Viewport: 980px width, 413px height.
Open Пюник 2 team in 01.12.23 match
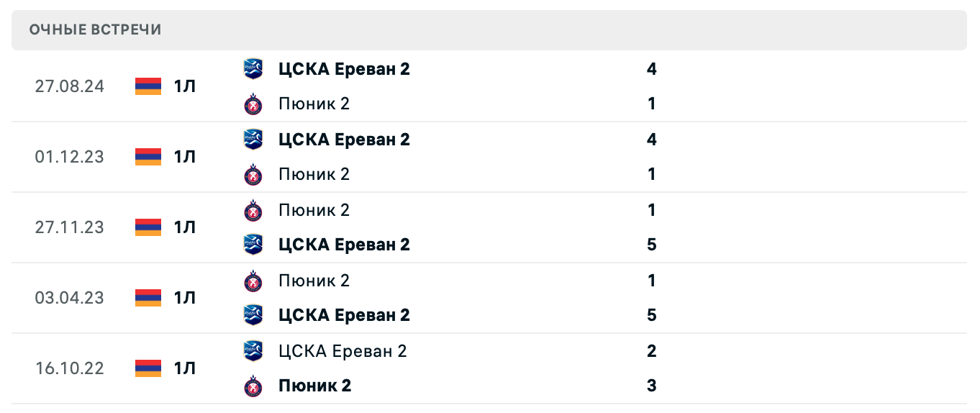click(314, 174)
